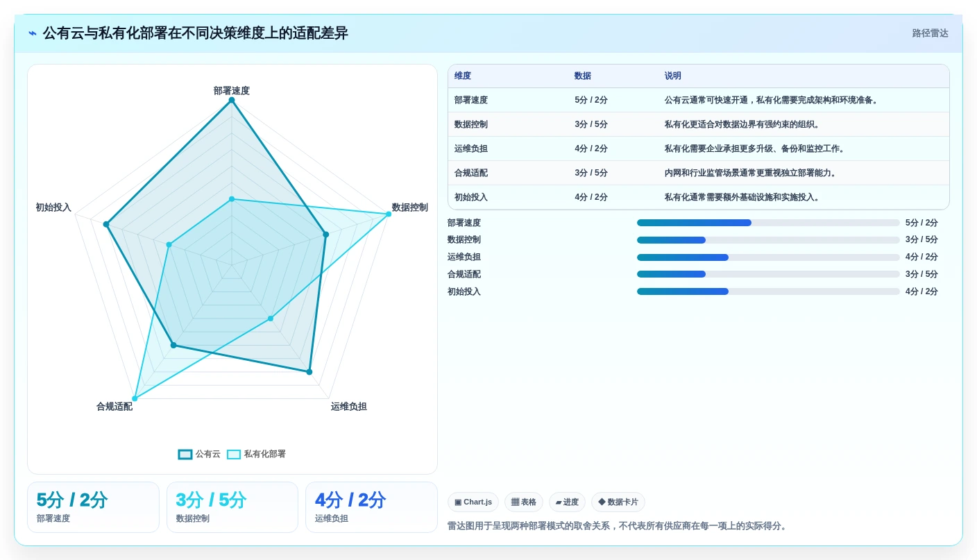Select the 表格 tag chip
The image size is (977, 560).
[524, 502]
